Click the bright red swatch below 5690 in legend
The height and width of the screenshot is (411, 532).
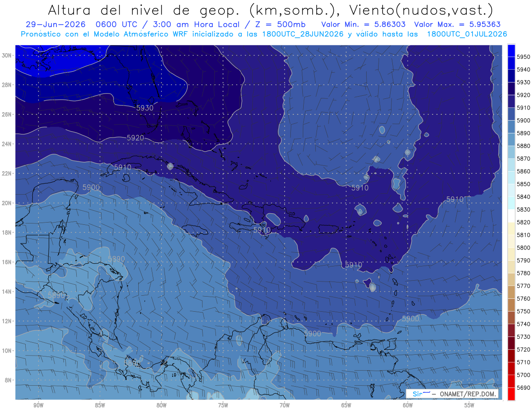coord(511,394)
